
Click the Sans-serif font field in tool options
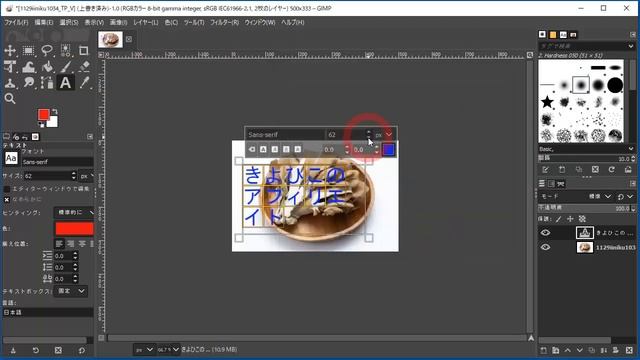[57, 162]
